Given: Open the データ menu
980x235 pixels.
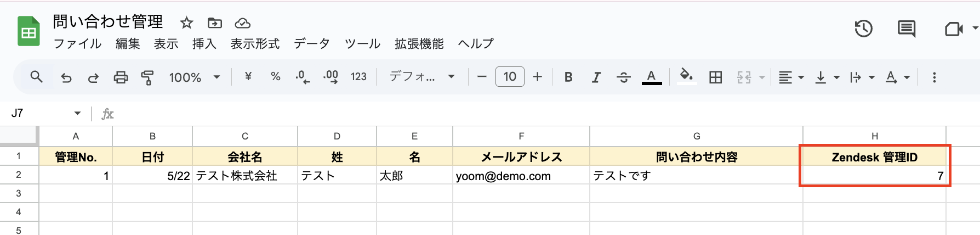Looking at the screenshot, I should pos(312,43).
